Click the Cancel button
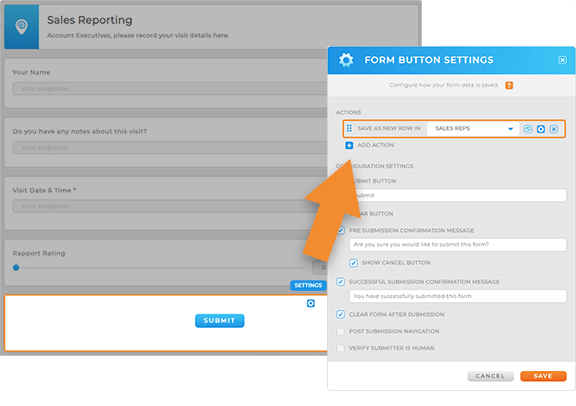 [x=490, y=376]
